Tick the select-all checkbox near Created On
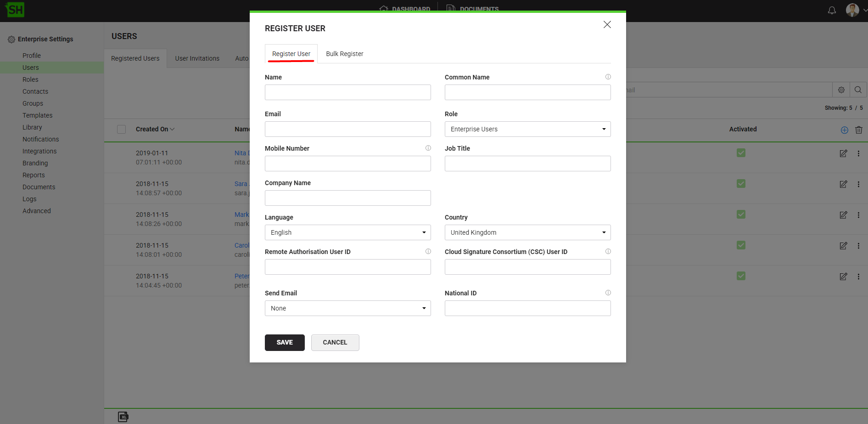This screenshot has height=424, width=868. (121, 130)
